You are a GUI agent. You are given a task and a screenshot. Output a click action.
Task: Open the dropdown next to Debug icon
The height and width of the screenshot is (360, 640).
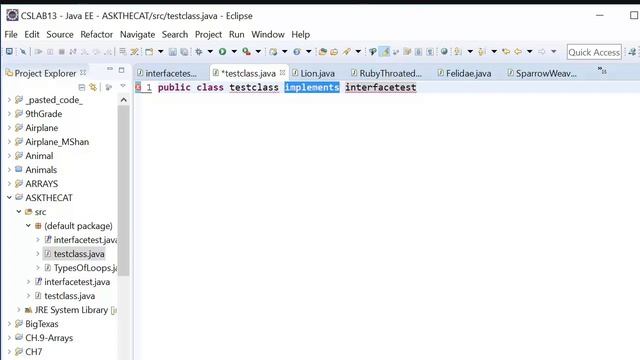(210, 51)
